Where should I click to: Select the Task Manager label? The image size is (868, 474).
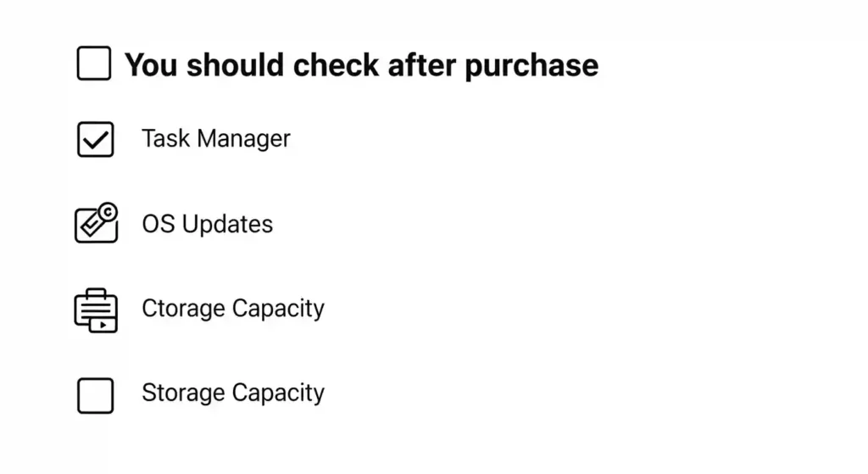click(x=216, y=138)
